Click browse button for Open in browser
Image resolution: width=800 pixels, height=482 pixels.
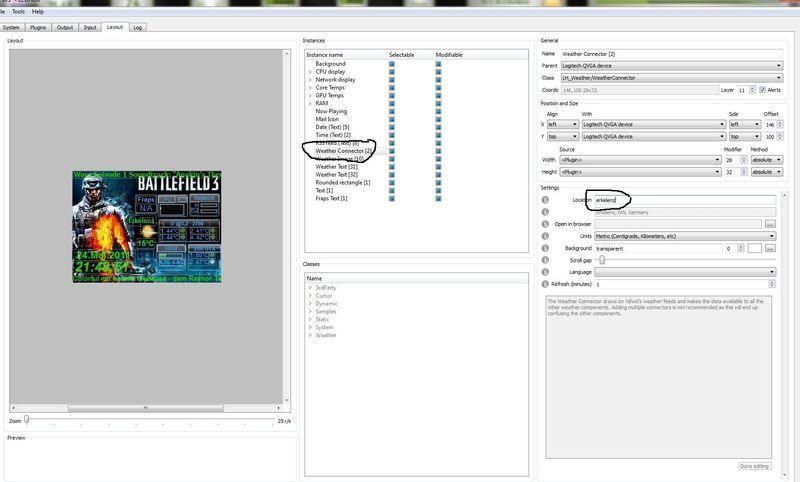pyautogui.click(x=770, y=224)
